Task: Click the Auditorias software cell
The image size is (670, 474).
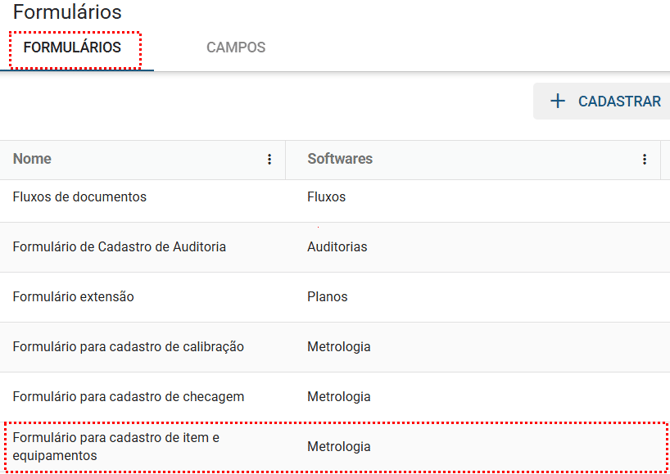Action: (337, 247)
